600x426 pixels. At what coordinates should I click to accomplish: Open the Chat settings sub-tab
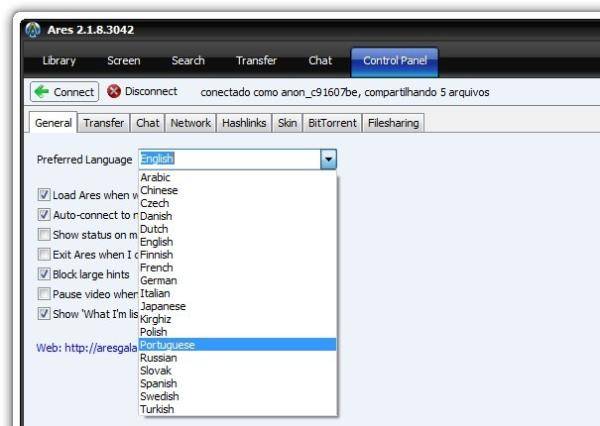coord(147,123)
